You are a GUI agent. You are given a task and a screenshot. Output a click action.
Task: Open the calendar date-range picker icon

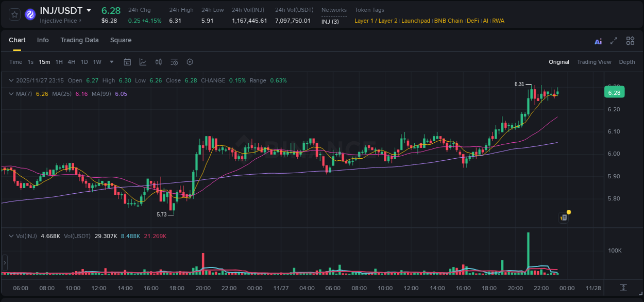(127, 61)
